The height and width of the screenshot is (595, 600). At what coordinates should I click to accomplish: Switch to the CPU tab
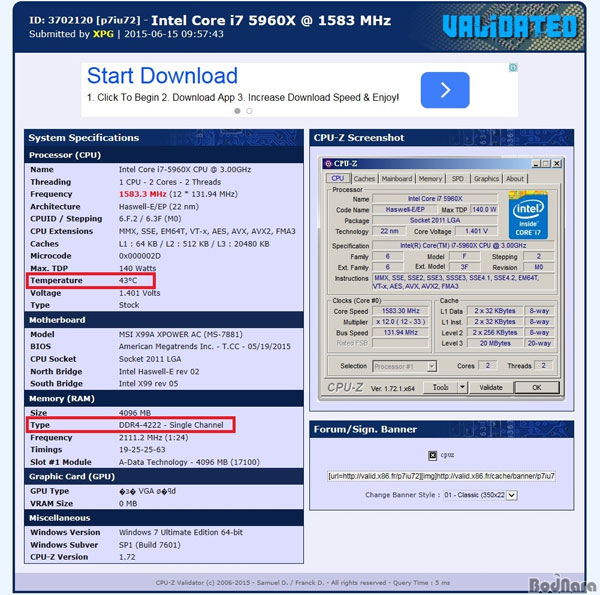(x=338, y=178)
